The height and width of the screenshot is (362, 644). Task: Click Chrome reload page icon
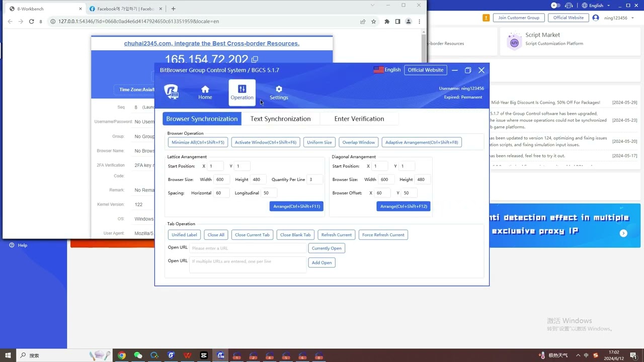pyautogui.click(x=31, y=22)
